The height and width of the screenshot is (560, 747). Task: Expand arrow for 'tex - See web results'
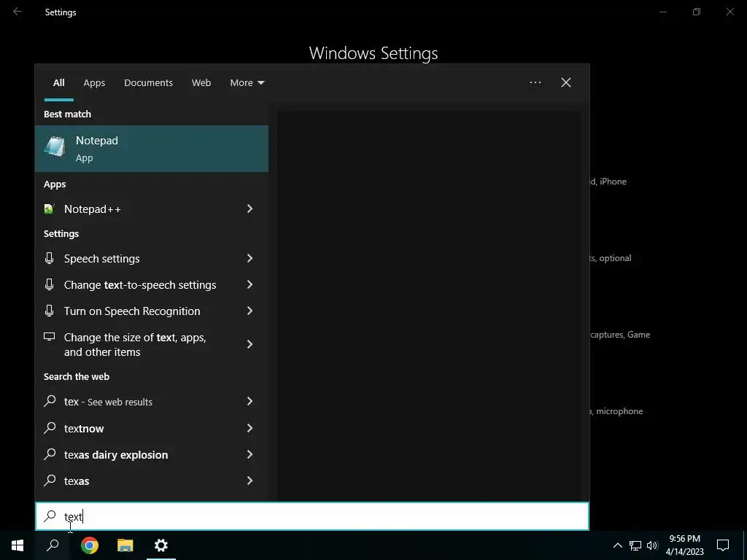[x=249, y=401]
